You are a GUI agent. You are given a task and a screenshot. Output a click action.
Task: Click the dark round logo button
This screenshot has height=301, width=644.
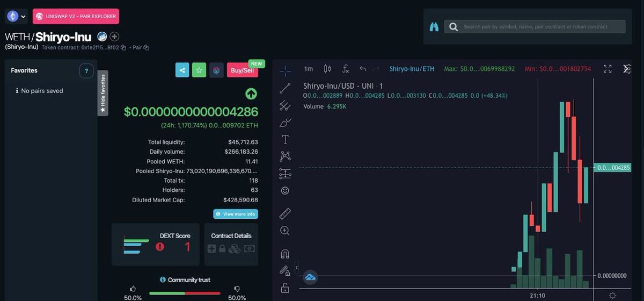pyautogui.click(x=216, y=70)
